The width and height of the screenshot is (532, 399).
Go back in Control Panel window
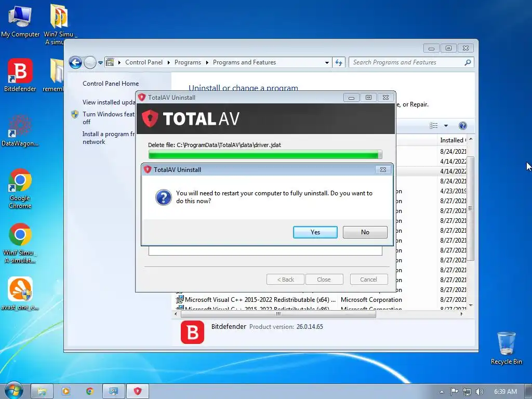(75, 62)
